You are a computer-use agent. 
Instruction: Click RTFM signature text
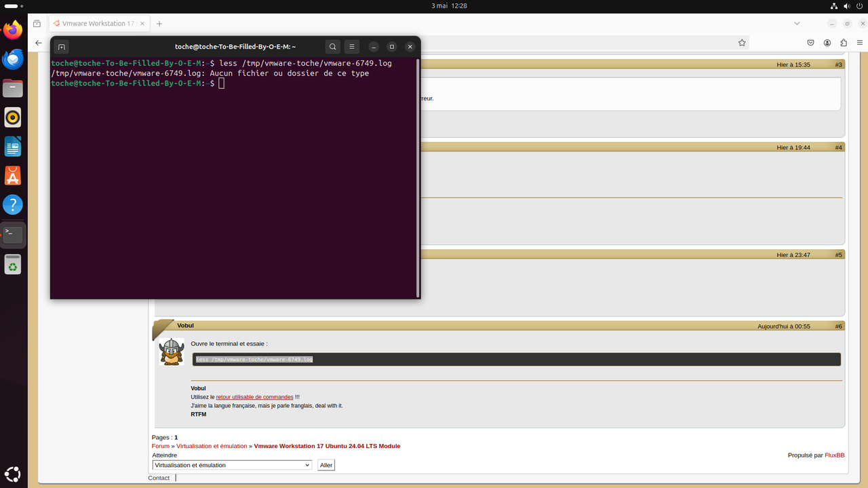click(x=199, y=414)
